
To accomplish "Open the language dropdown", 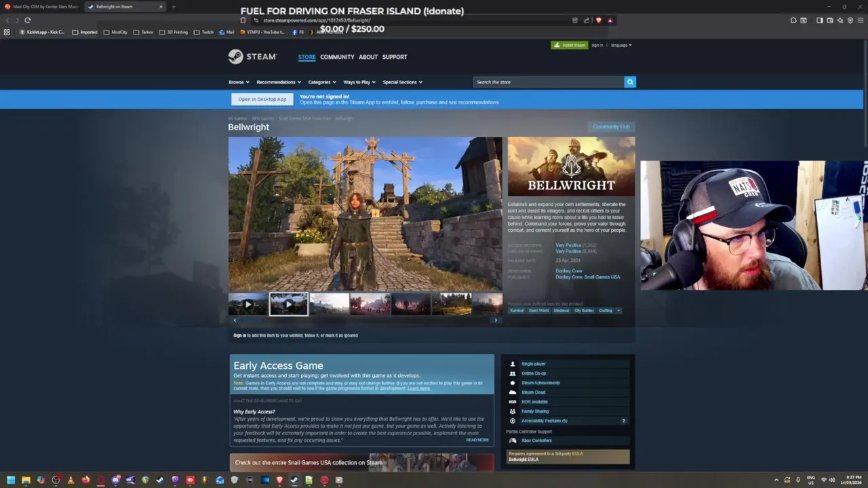I will click(621, 45).
